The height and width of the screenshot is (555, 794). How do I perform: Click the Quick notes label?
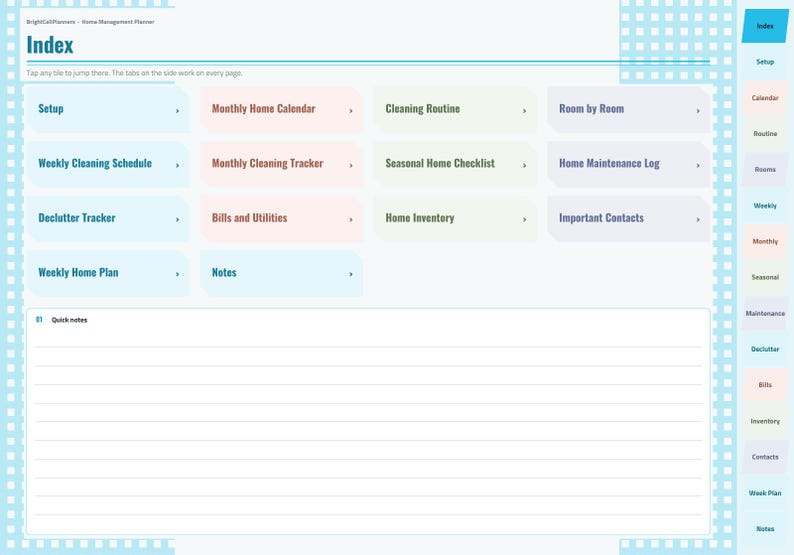tap(69, 320)
